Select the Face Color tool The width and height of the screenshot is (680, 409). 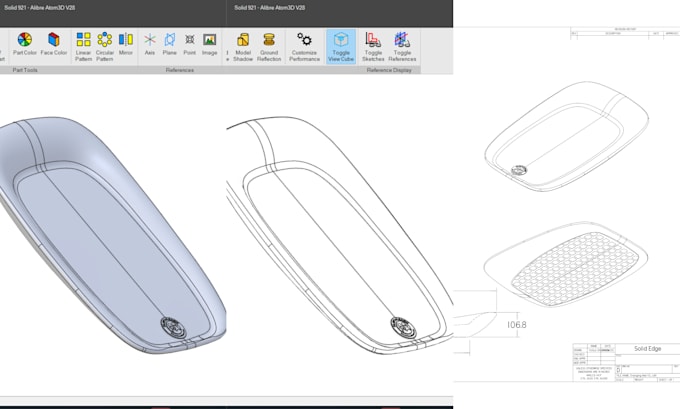[x=54, y=44]
